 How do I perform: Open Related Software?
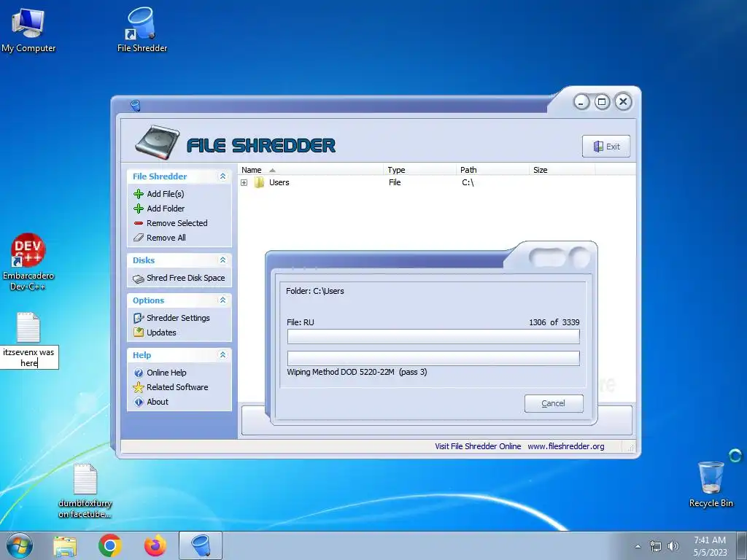177,388
